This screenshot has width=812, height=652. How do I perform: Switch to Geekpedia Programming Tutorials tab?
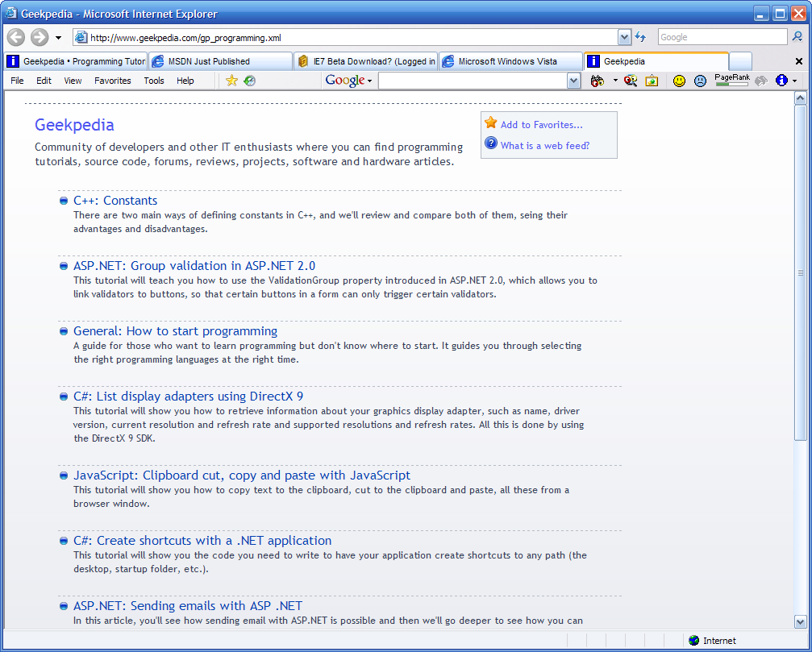point(76,61)
